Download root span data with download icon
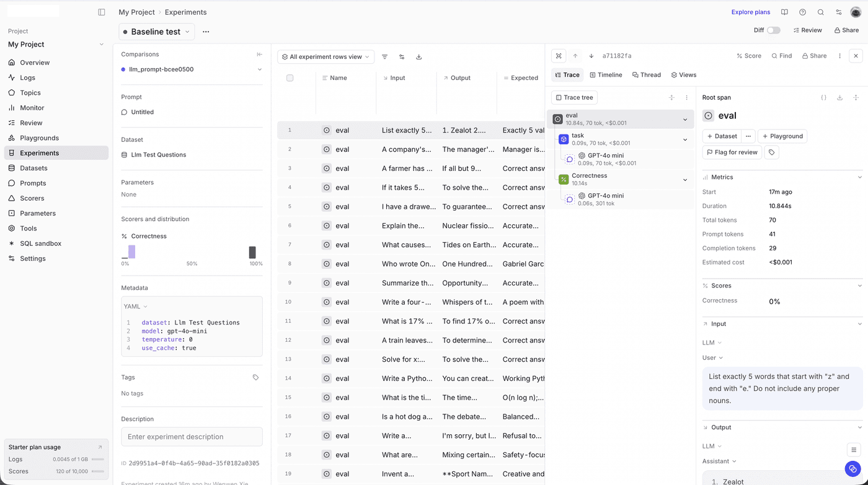Screen dimensions: 868x485 coord(840,97)
